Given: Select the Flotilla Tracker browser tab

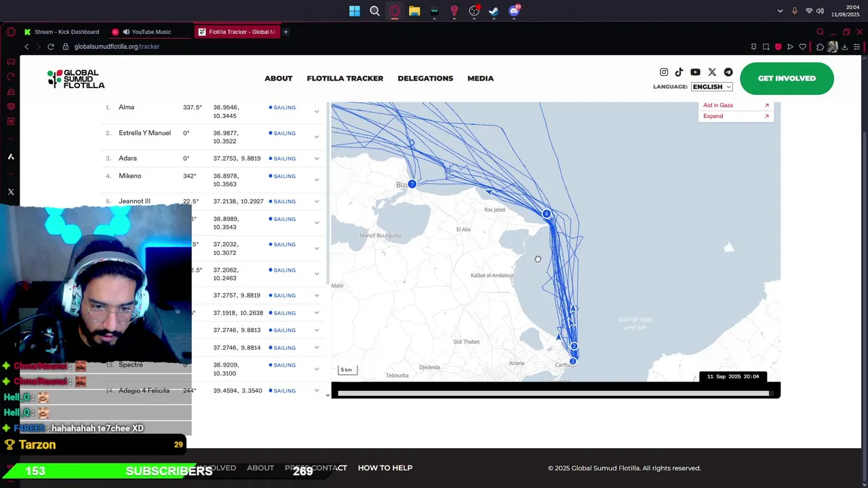Looking at the screenshot, I should click(x=236, y=32).
